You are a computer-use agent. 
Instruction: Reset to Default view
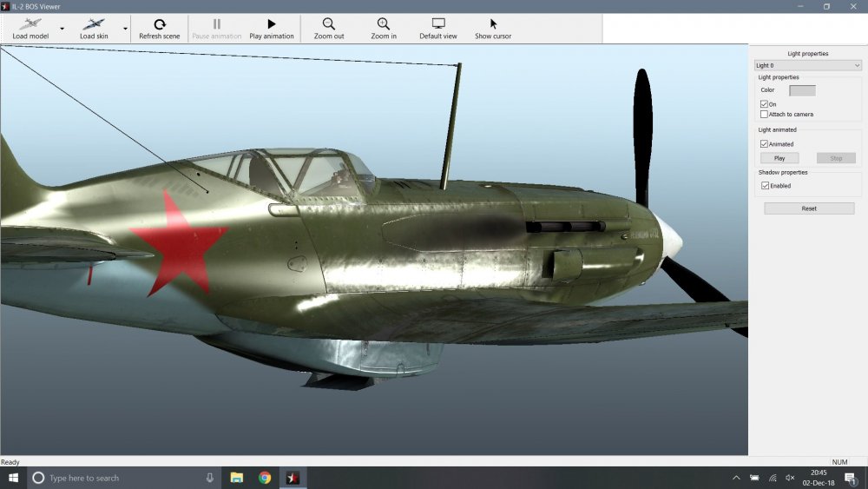point(438,24)
